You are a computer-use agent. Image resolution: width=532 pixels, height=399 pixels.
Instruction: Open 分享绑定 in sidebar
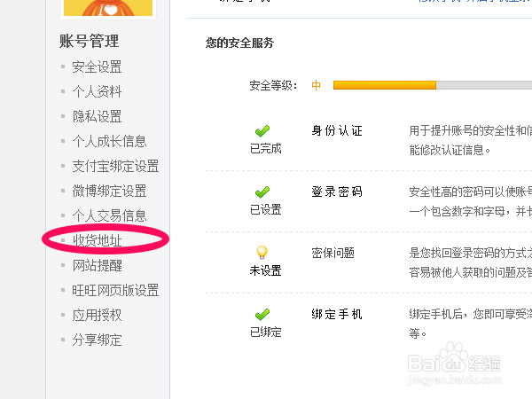click(x=98, y=340)
